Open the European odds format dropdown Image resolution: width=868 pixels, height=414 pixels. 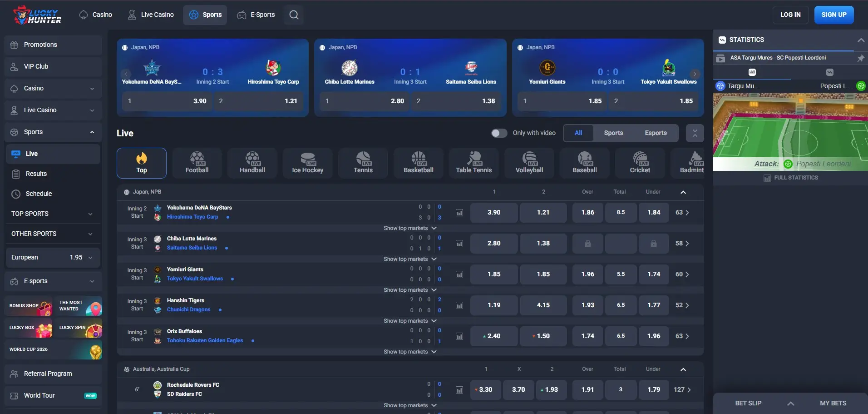point(53,258)
